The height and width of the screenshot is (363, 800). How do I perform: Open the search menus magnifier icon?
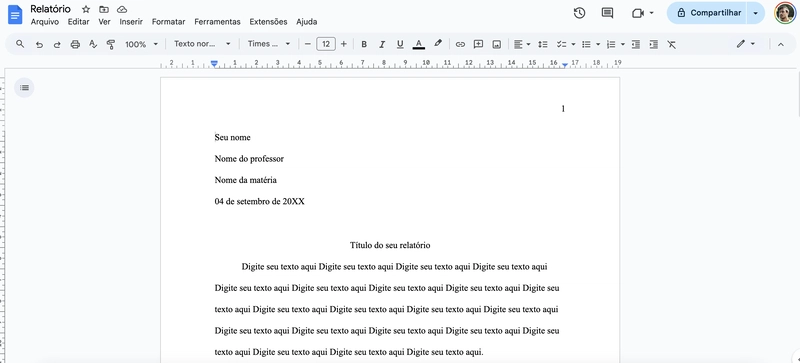pos(20,44)
